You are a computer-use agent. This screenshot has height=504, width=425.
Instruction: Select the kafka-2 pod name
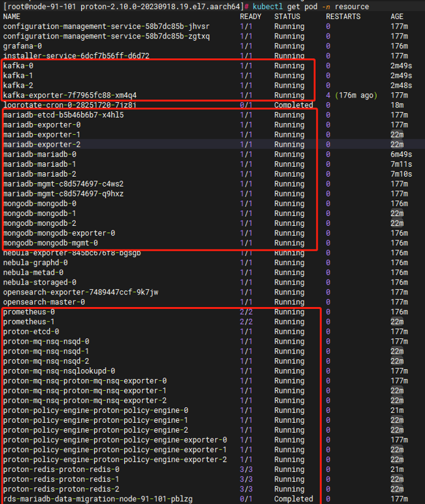pos(18,85)
